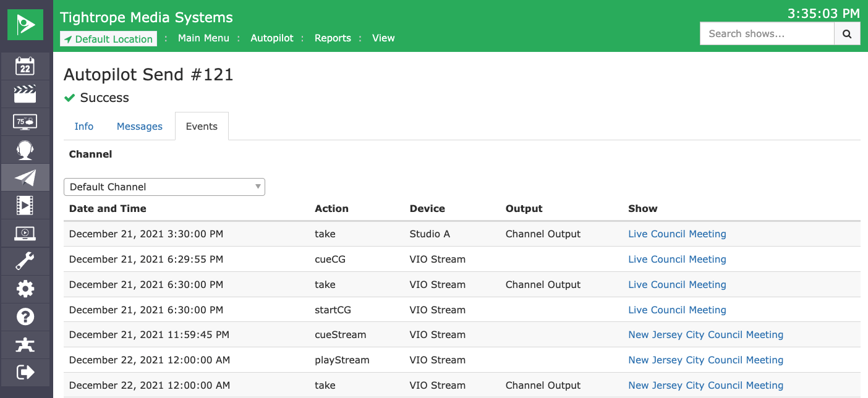
Task: Select the paper plane Autopilot icon
Action: pyautogui.click(x=25, y=177)
